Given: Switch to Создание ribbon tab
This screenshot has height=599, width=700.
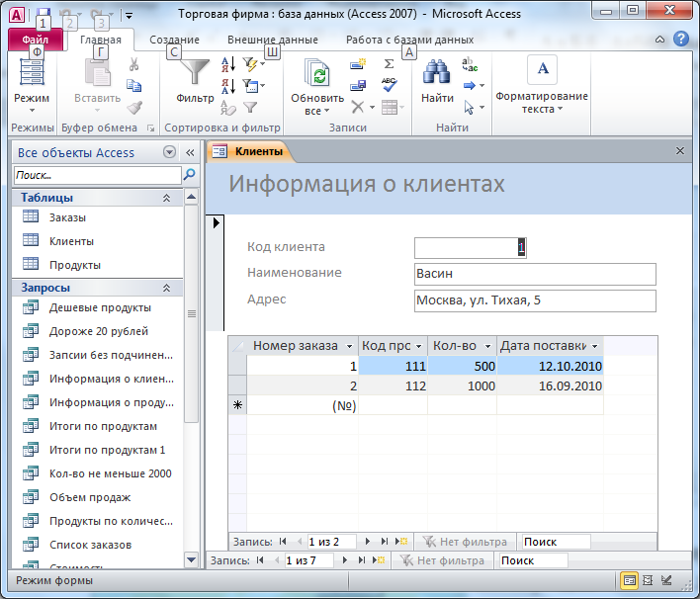Looking at the screenshot, I should (174, 40).
